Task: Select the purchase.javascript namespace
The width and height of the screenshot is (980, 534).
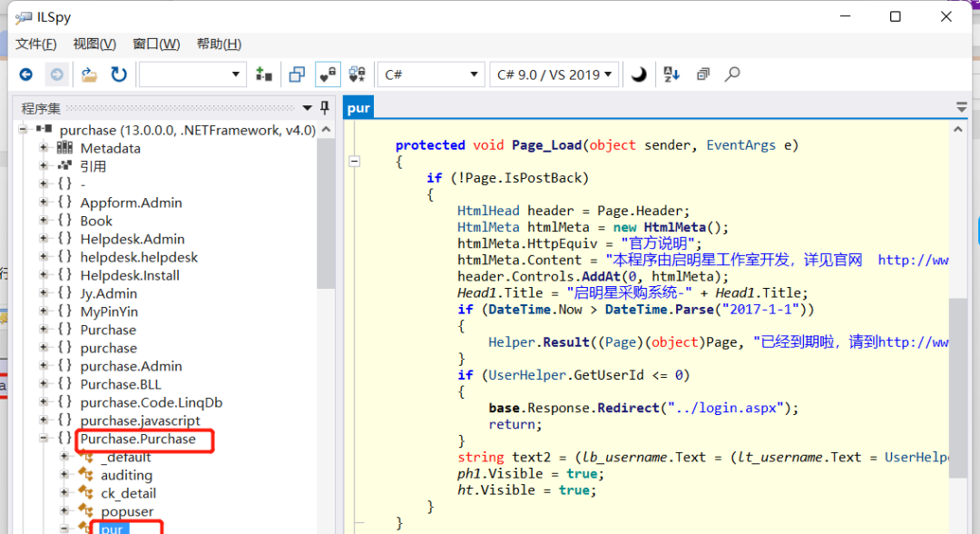Action: tap(141, 420)
